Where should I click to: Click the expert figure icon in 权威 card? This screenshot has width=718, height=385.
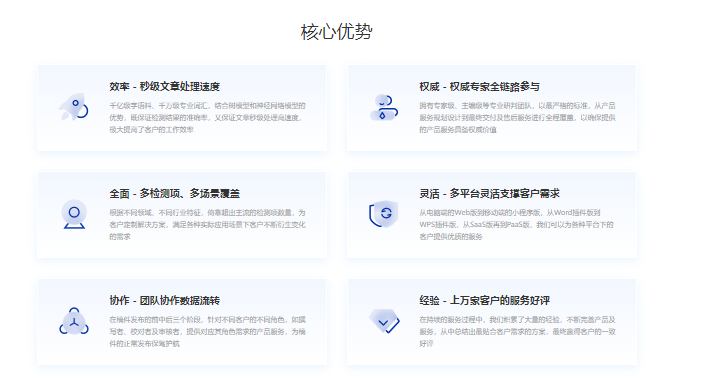384,107
